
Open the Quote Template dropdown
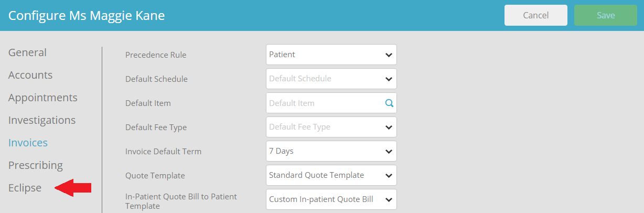[x=330, y=175]
